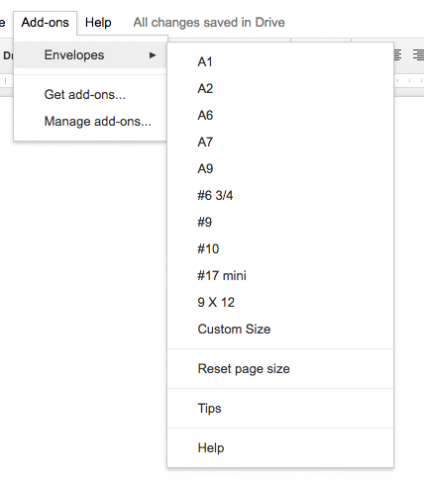
Task: Select A9 envelope size
Action: (280, 169)
